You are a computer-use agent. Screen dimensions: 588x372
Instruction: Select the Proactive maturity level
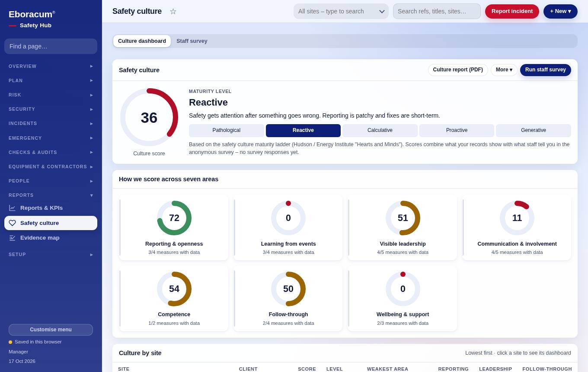[x=457, y=131]
